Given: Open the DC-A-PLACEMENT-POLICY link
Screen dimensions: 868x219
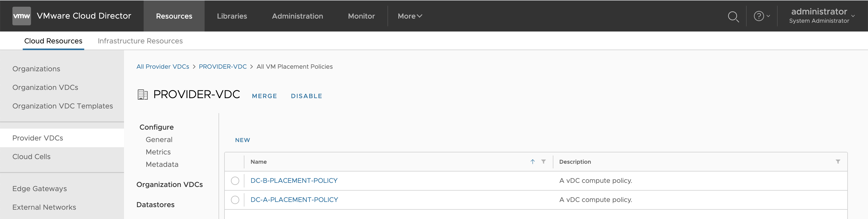Looking at the screenshot, I should (294, 200).
